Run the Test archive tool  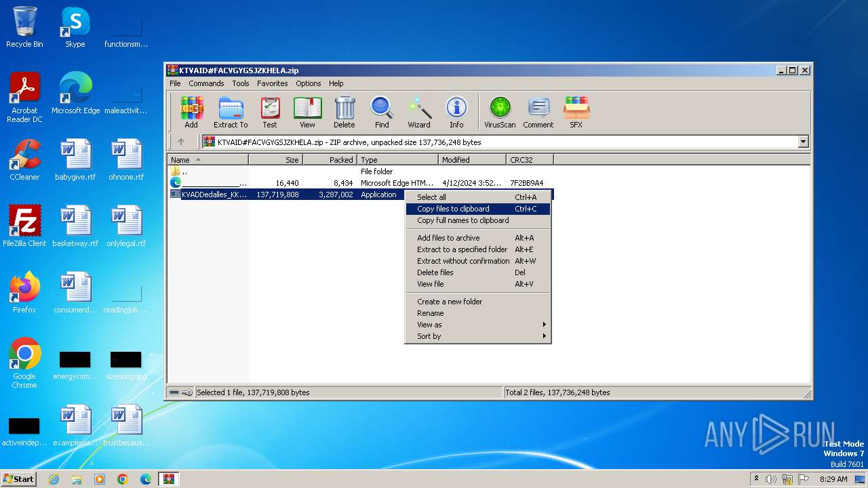click(x=270, y=113)
